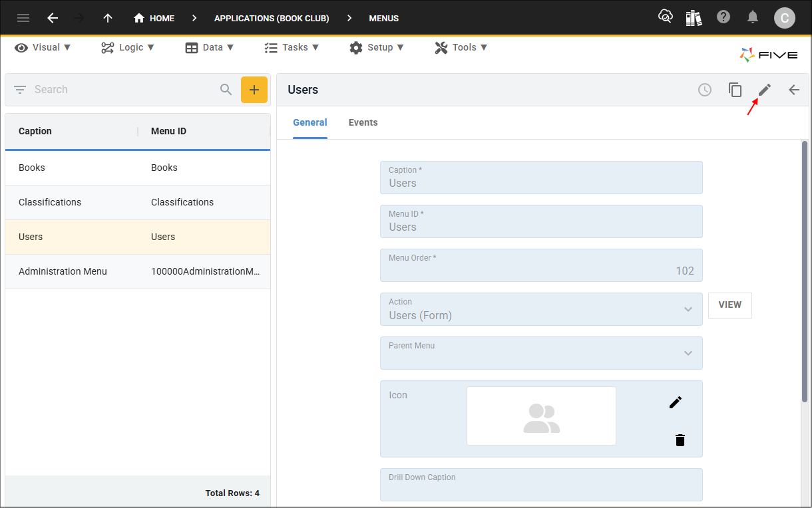Open notifications bell
This screenshot has height=508, width=812.
[x=753, y=17]
